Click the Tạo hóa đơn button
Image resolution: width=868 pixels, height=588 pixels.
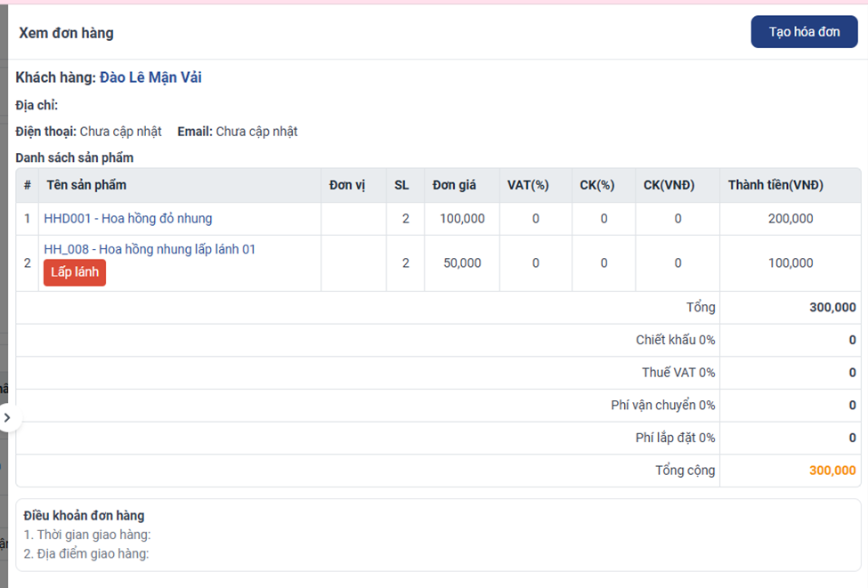804,32
